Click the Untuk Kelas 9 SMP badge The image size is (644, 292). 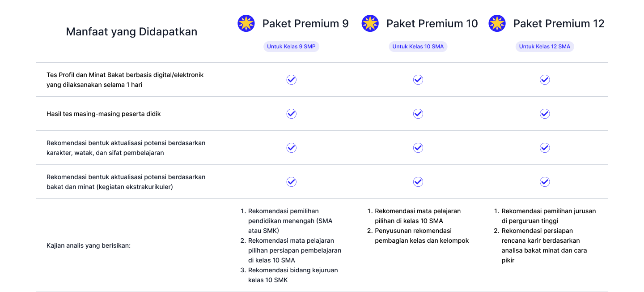click(x=291, y=47)
